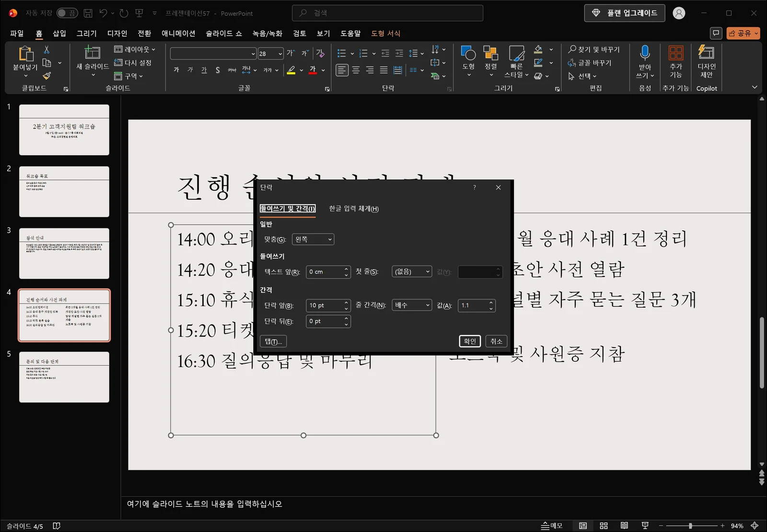Open the bullets list dropdown arrow
The width and height of the screenshot is (767, 532).
[x=352, y=54]
